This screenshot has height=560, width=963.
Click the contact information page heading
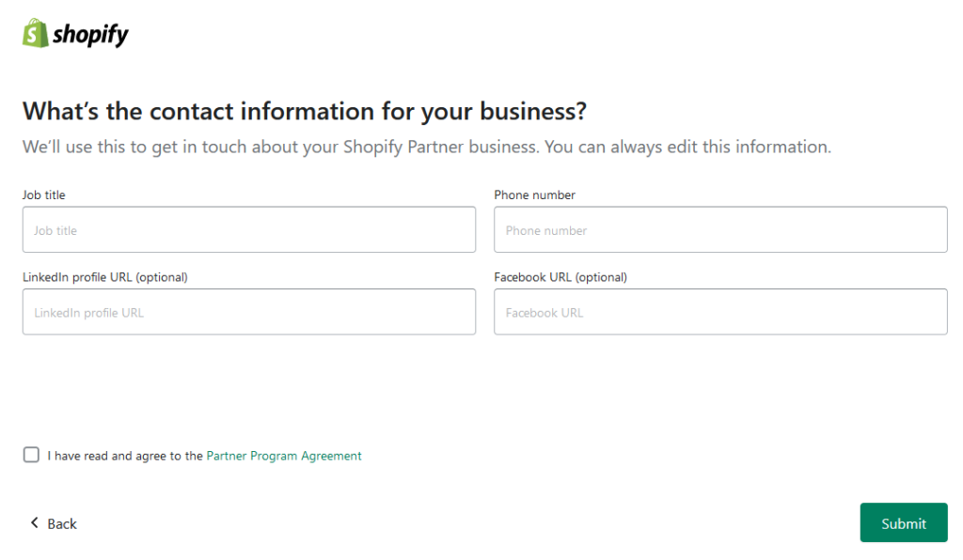(x=305, y=111)
